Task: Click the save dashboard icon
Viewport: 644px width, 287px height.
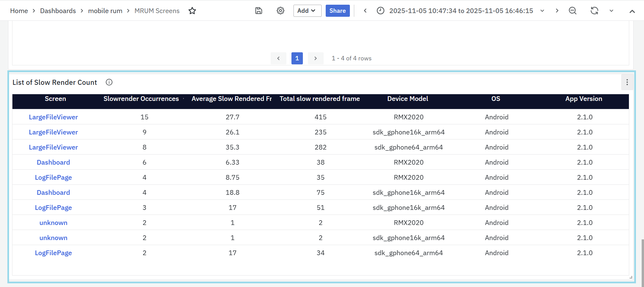Action: pos(259,11)
